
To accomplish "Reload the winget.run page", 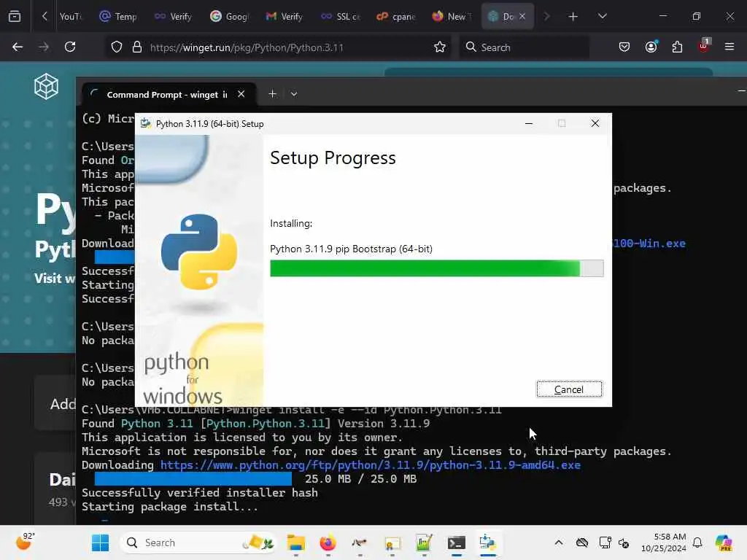I will point(70,47).
